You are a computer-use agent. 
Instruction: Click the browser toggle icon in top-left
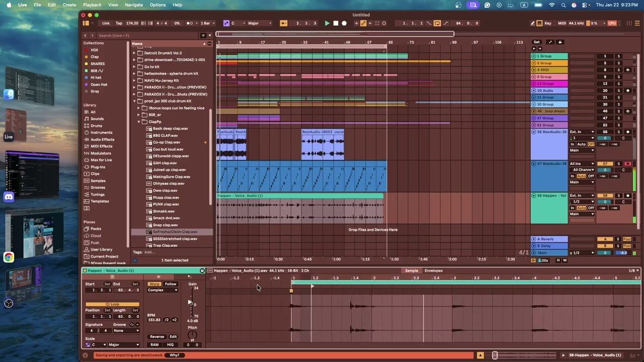tap(86, 23)
